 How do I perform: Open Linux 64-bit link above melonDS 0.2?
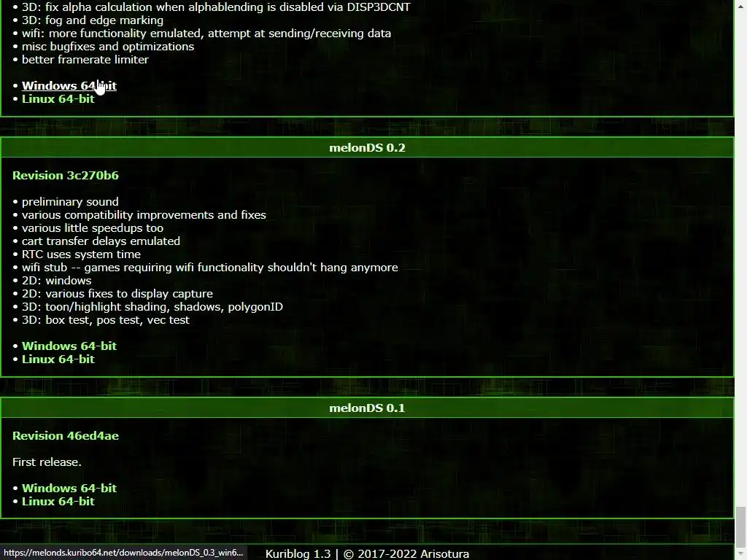[58, 99]
